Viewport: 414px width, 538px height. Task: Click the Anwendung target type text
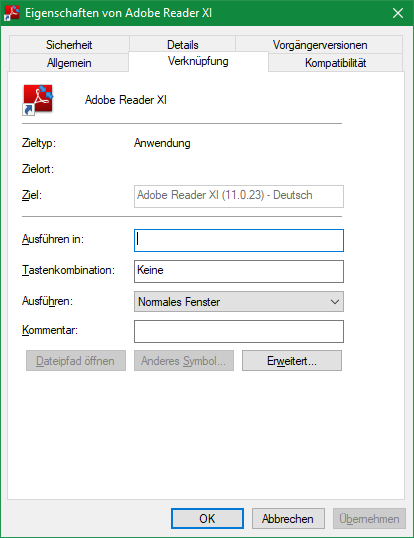point(162,143)
